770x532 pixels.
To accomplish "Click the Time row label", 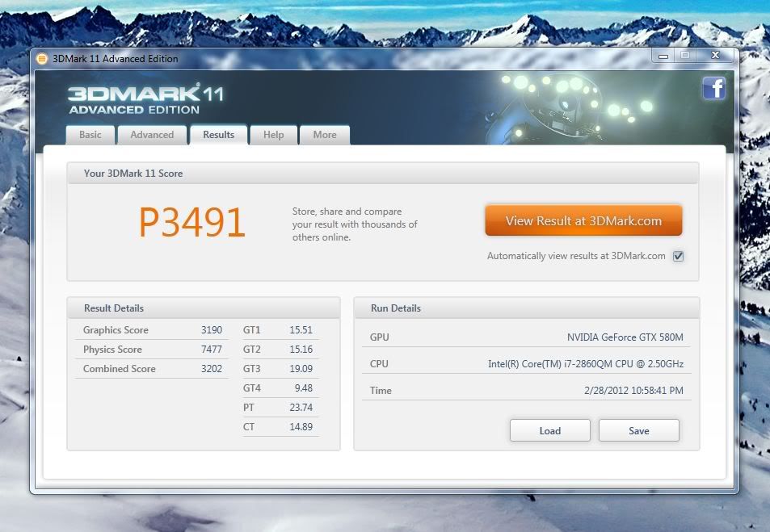I will [381, 391].
